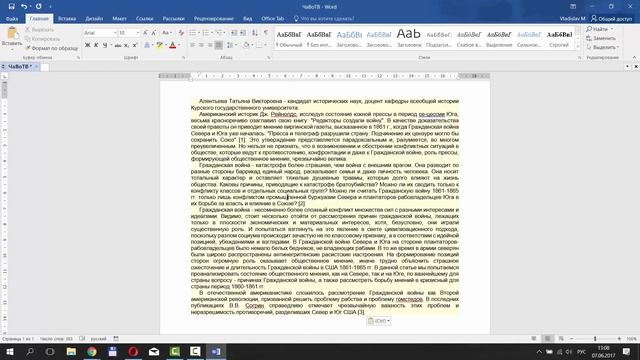This screenshot has height=360, width=640.
Task: Redo the last action
Action: click(38, 6)
